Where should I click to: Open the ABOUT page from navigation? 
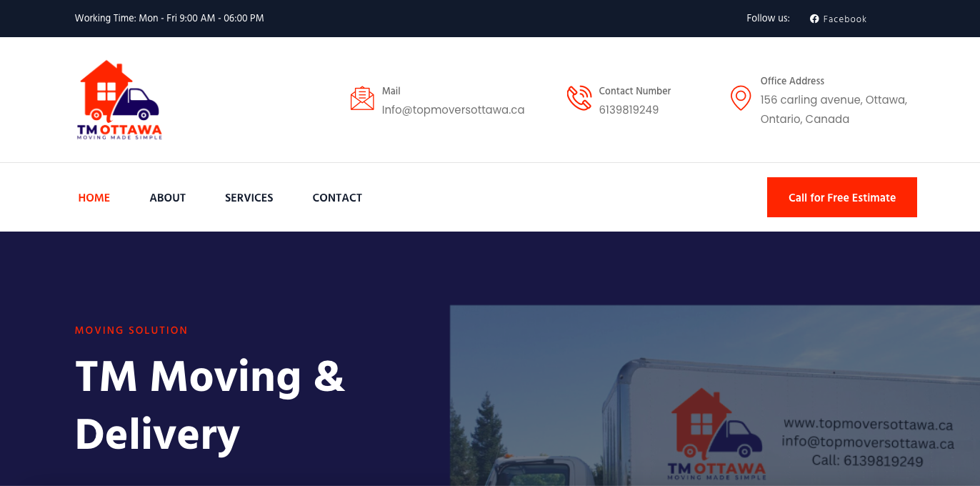pyautogui.click(x=168, y=197)
